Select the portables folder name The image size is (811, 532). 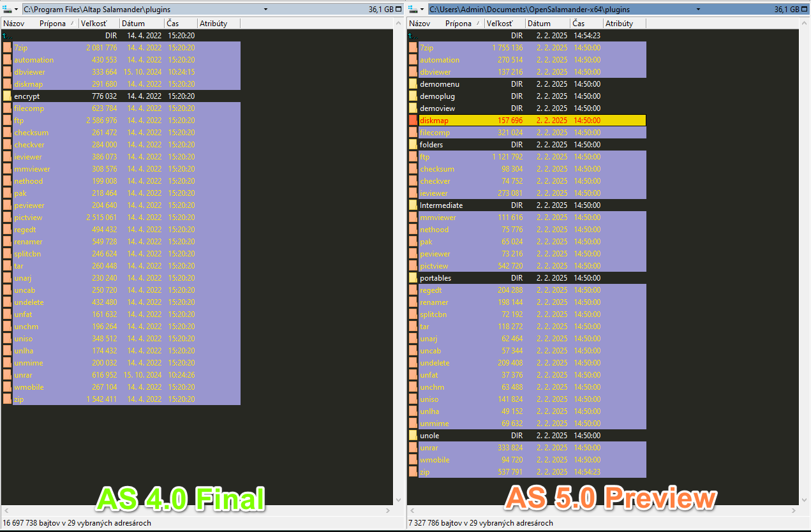pyautogui.click(x=436, y=278)
